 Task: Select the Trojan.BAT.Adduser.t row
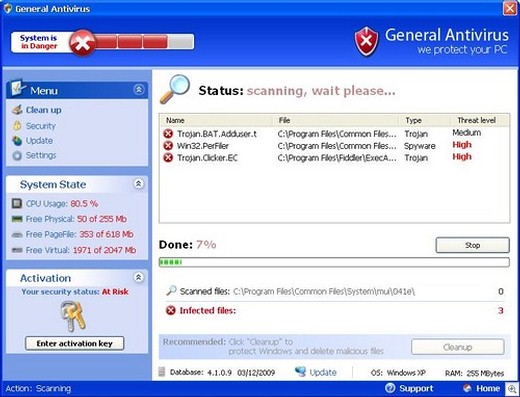[x=334, y=134]
